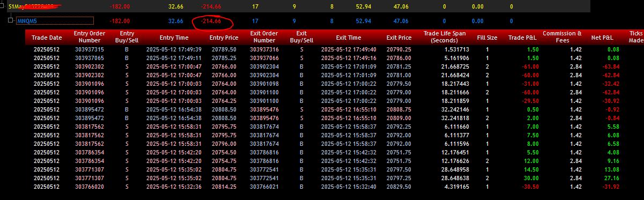Click life span value 4.319165
The image size is (644, 200).
click(457, 186)
